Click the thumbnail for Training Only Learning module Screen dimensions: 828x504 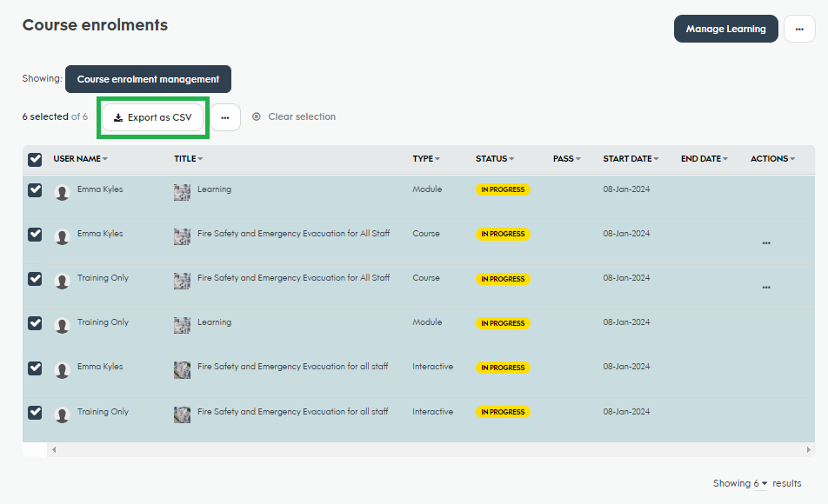pos(182,325)
